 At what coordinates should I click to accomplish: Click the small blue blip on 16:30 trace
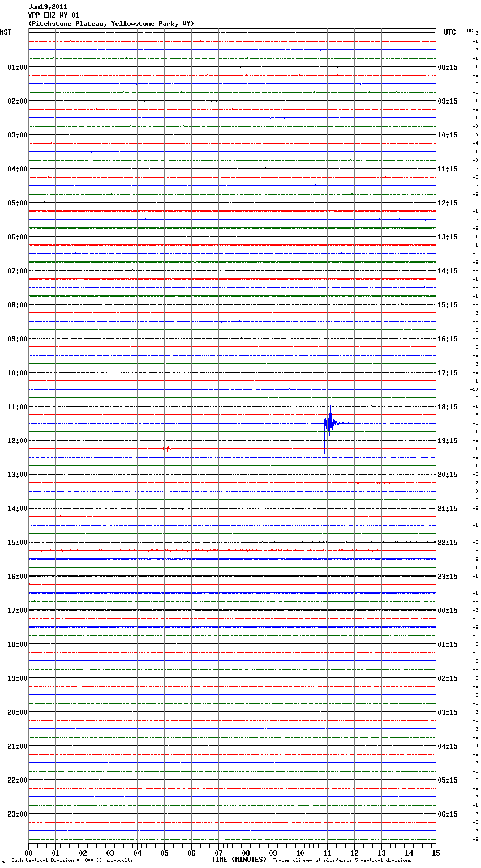click(x=190, y=592)
